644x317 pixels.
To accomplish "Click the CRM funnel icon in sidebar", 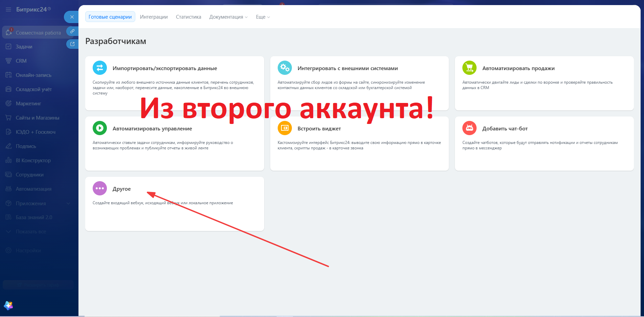I will [x=9, y=61].
